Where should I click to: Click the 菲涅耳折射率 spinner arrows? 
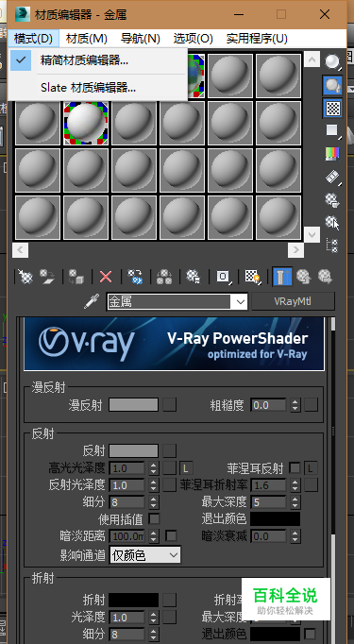(x=295, y=485)
